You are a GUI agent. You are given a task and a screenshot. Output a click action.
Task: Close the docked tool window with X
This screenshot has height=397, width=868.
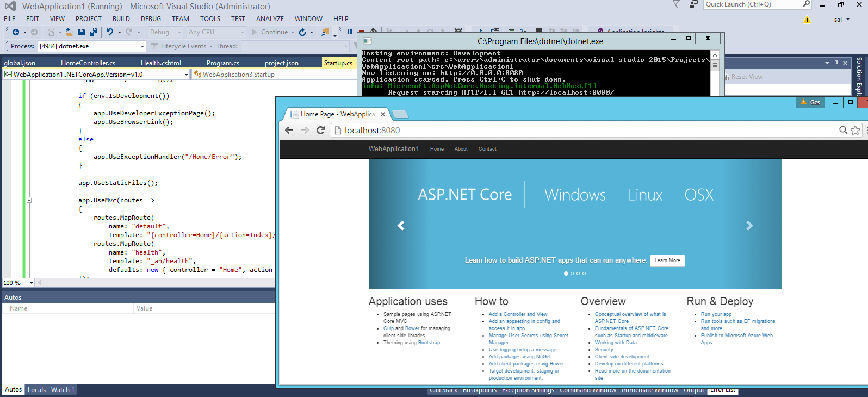tap(845, 63)
